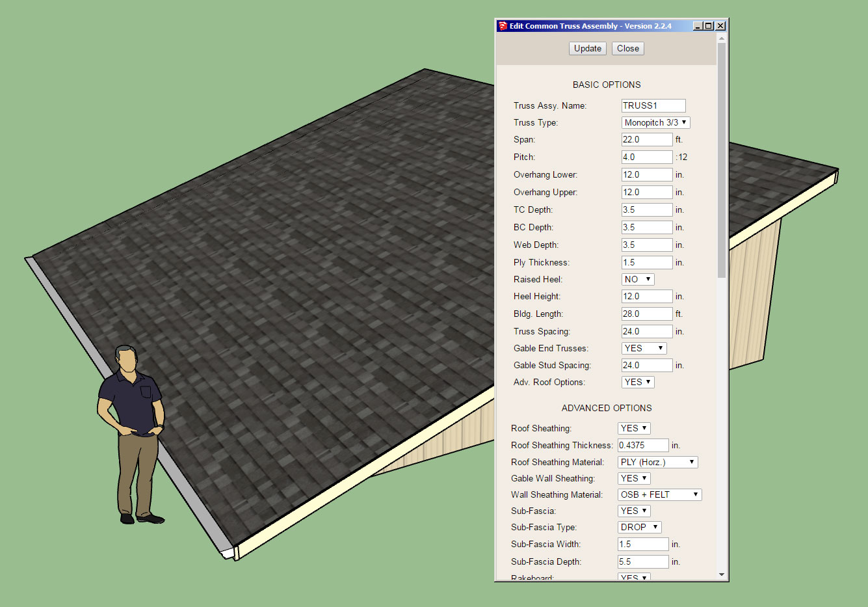Open the Adv. Roof Options dropdown
The height and width of the screenshot is (607, 868).
tap(638, 382)
